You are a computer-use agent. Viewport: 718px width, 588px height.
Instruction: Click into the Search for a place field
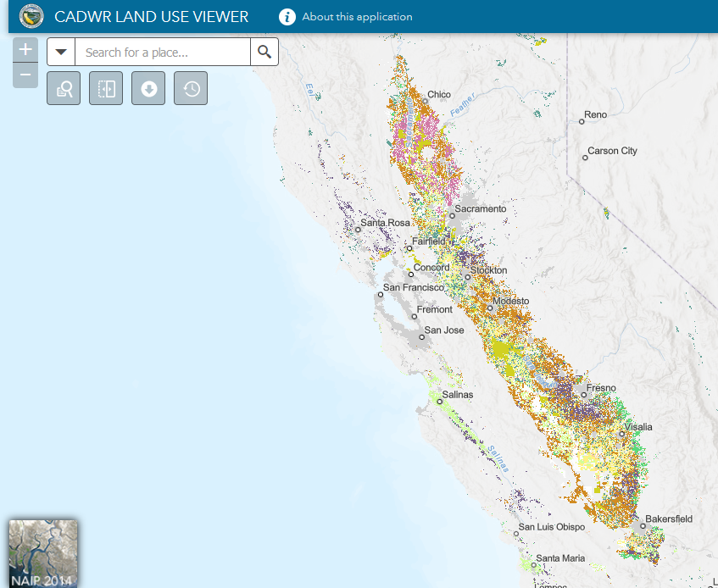162,53
